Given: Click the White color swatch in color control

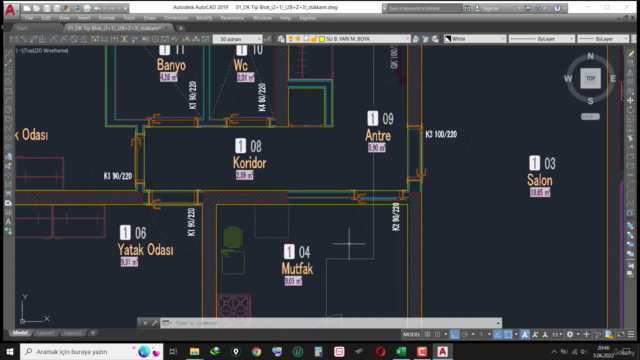Looking at the screenshot, I should point(448,39).
